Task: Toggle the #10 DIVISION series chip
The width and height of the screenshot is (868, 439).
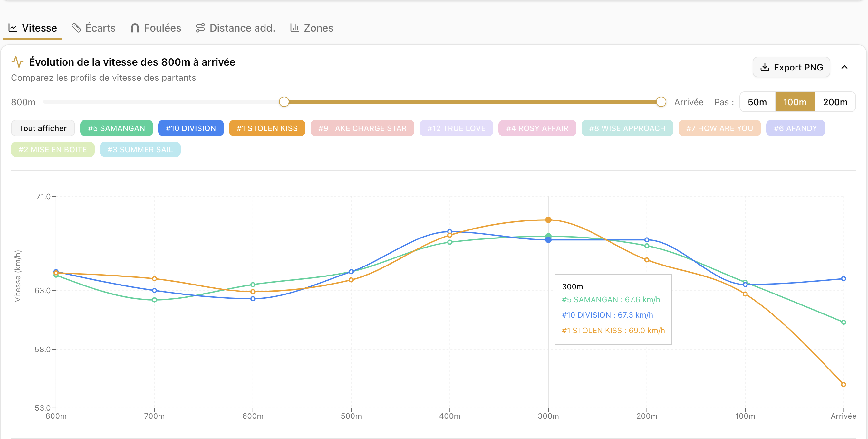Action: tap(191, 128)
